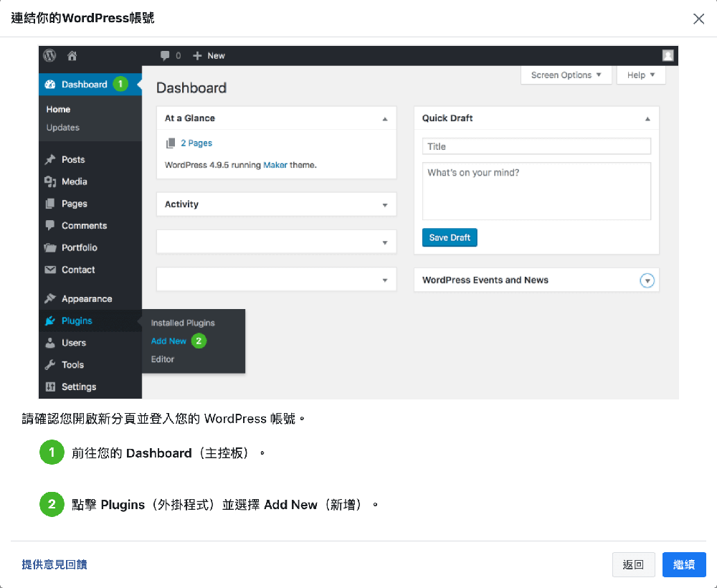Click the 2 Pages link

tap(196, 143)
